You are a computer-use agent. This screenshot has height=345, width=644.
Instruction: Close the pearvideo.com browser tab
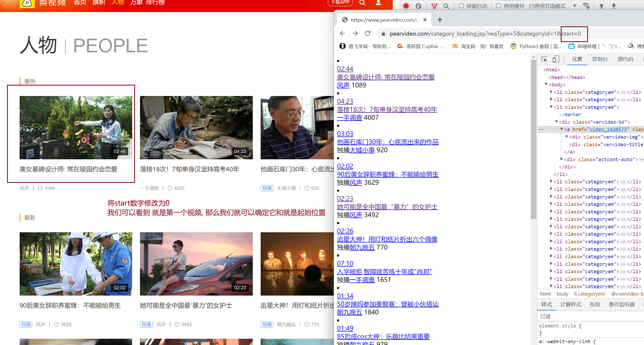[x=425, y=20]
